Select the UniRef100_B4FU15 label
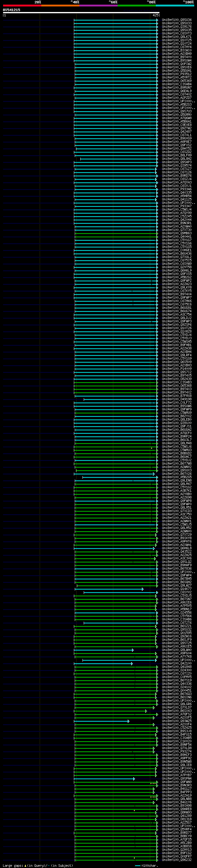197x868 pixels. (x=177, y=734)
